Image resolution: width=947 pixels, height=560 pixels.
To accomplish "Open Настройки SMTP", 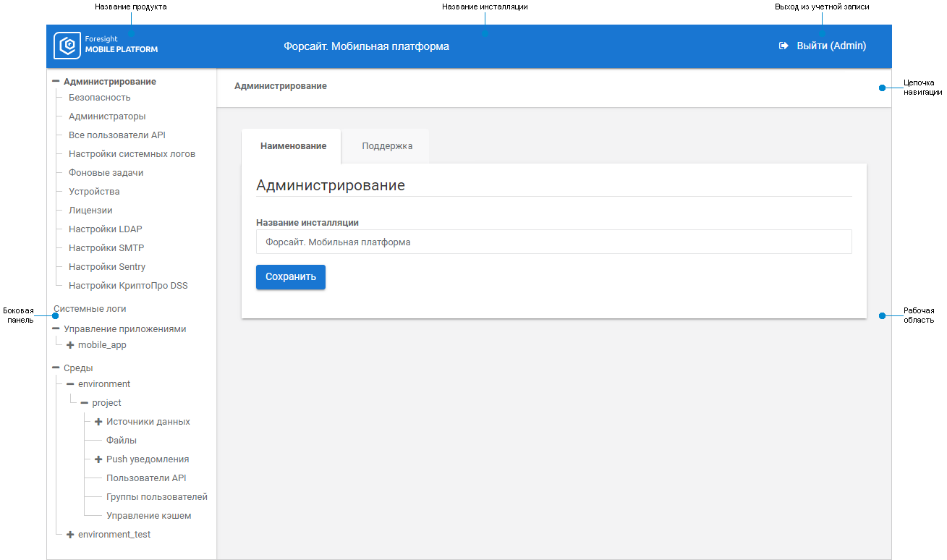I will tap(106, 248).
